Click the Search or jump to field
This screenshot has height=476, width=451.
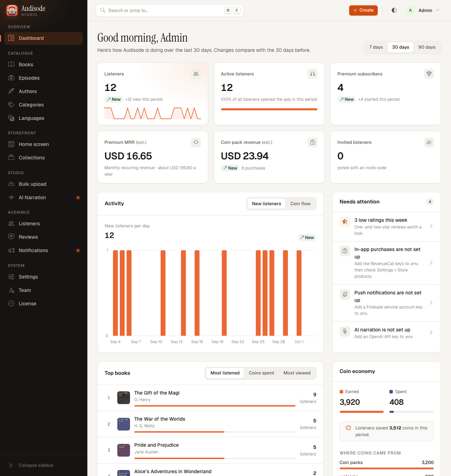170,11
